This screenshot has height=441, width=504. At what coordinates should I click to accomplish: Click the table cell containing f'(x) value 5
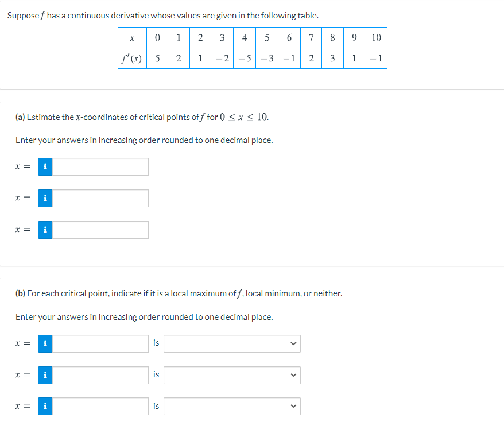tap(157, 57)
